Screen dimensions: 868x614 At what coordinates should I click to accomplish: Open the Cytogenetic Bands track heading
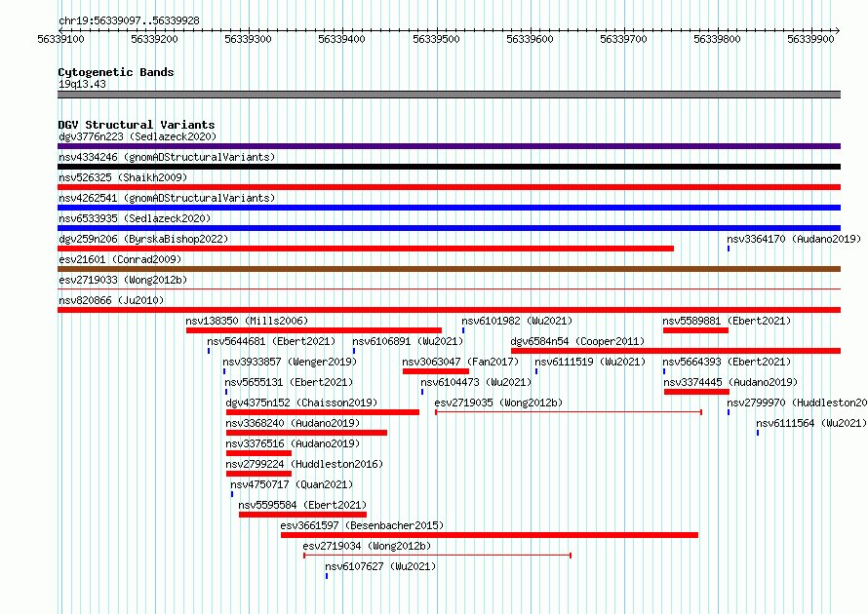(116, 72)
